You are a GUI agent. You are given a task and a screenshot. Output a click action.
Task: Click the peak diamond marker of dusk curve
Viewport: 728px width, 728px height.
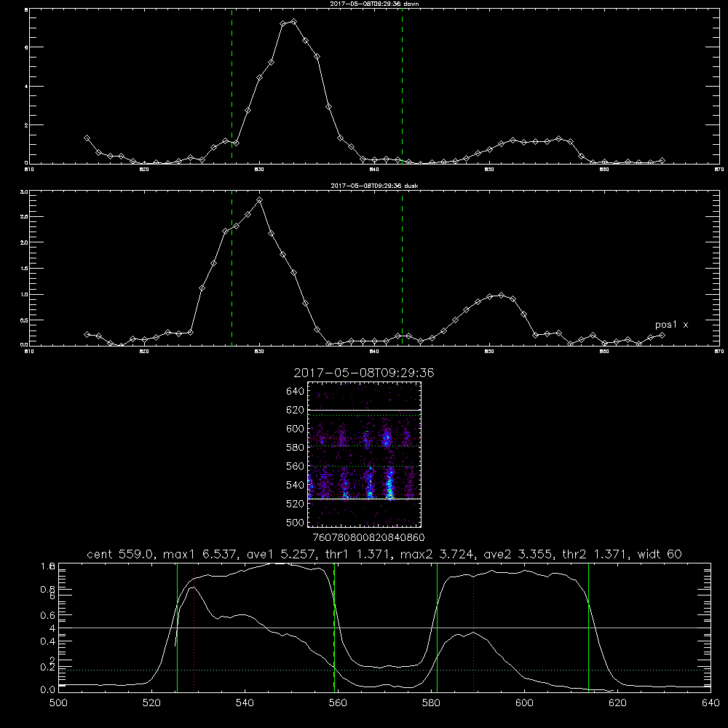pyautogui.click(x=260, y=200)
